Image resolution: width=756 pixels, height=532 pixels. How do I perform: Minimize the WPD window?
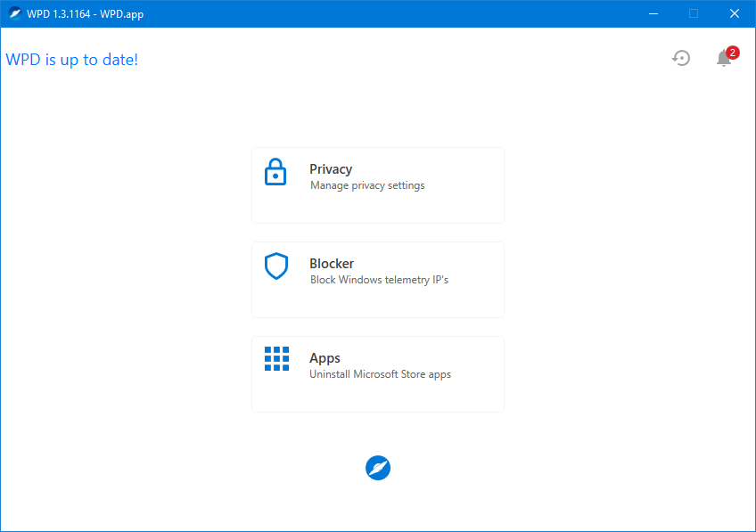(x=653, y=13)
